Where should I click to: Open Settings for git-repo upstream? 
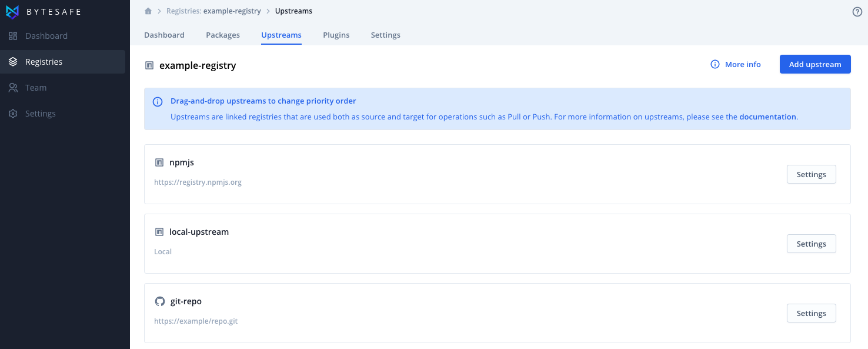pyautogui.click(x=811, y=313)
